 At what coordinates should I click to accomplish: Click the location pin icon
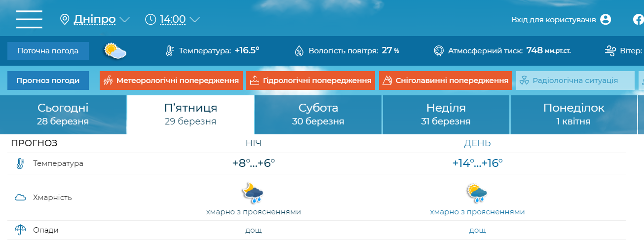tap(64, 19)
